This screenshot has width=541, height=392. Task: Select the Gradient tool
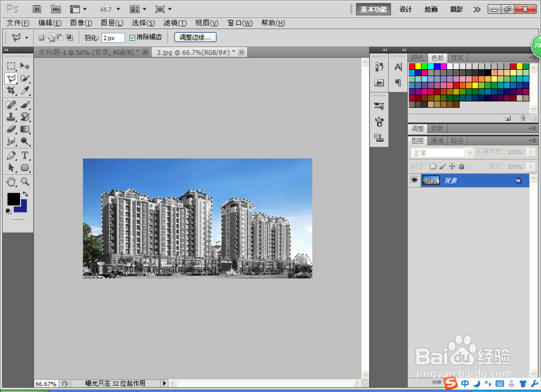24,129
